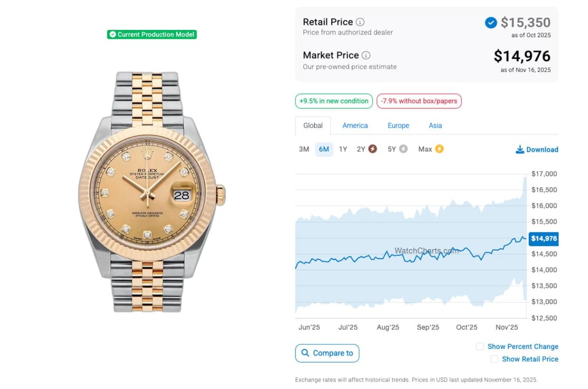The width and height of the screenshot is (588, 389).
Task: Click the 5Y premium lightning badge
Action: (x=403, y=149)
